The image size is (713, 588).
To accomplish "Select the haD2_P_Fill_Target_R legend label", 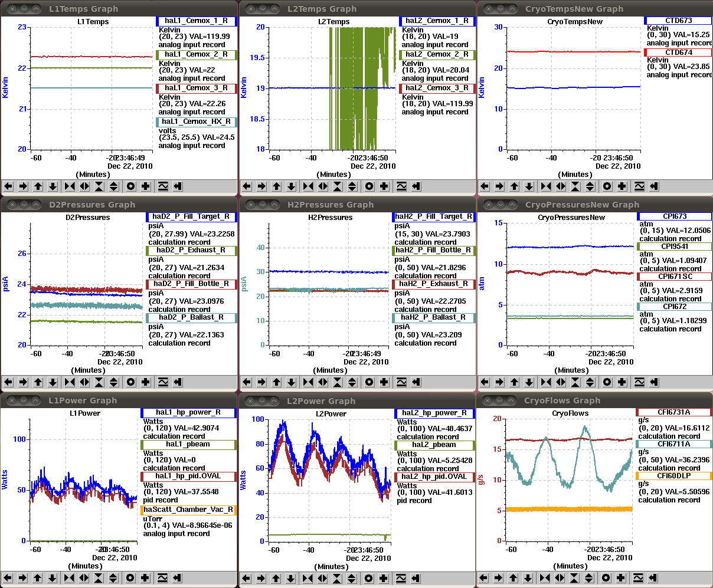I will [191, 216].
